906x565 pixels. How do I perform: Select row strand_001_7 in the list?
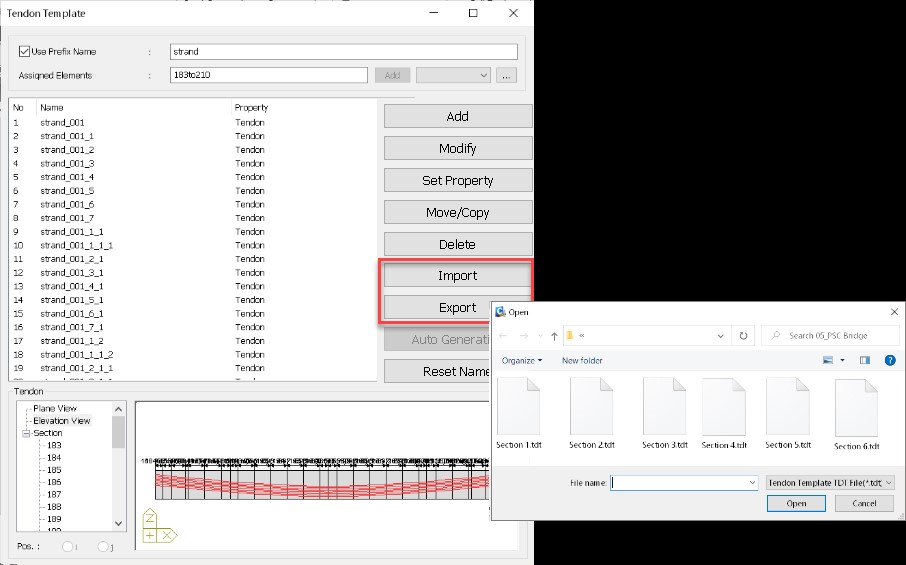(193, 218)
